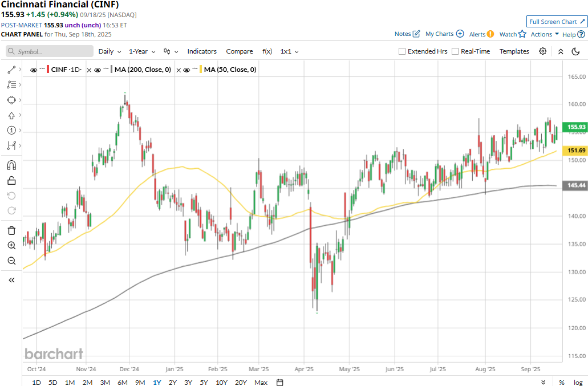Select the 2Y time range
588x386 pixels.
(172, 382)
